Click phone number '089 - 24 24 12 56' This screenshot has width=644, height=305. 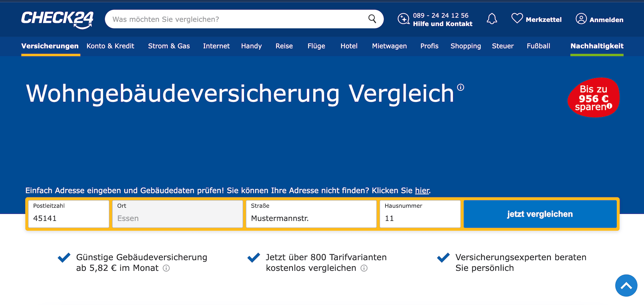(x=441, y=15)
